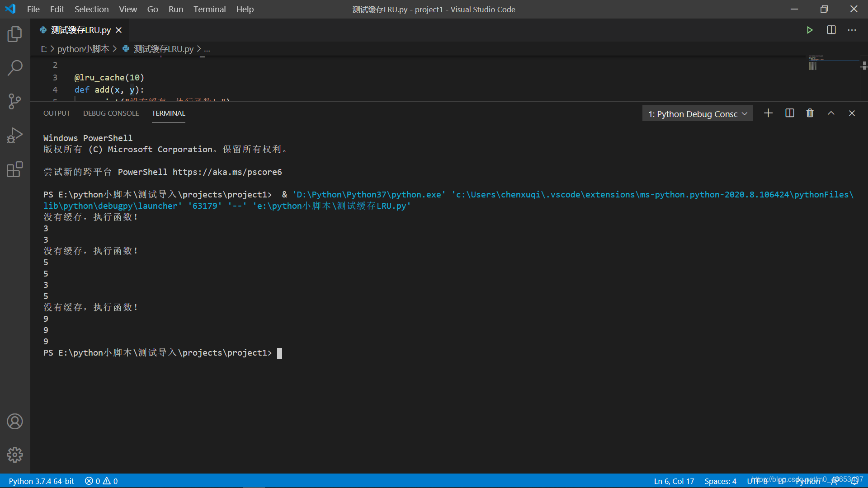Switch to the DEBUG CONSOLE panel tab
This screenshot has height=488, width=868.
tap(111, 113)
